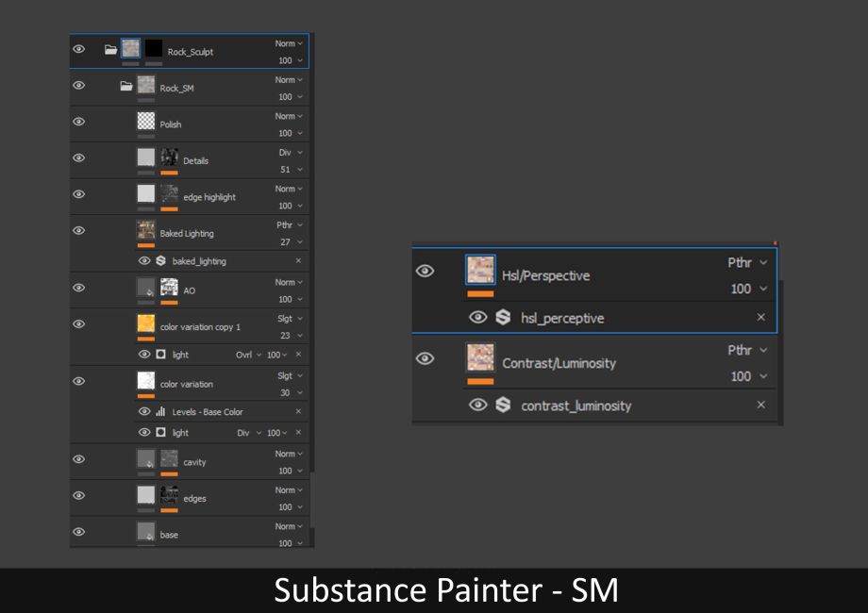Select the edge highlight mask thumbnail

click(170, 193)
